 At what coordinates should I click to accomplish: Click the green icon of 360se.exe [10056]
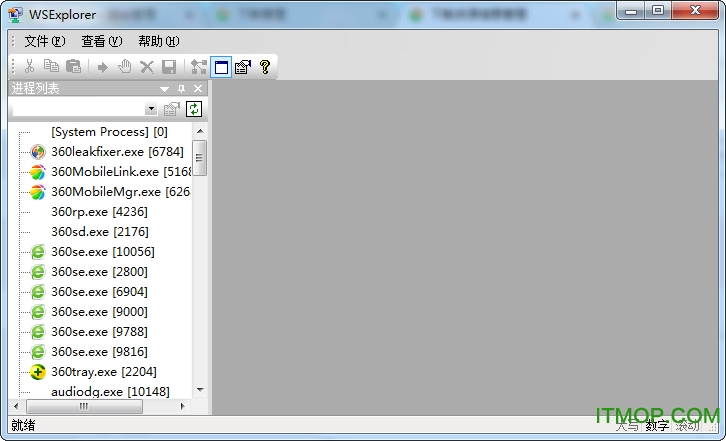pos(38,252)
